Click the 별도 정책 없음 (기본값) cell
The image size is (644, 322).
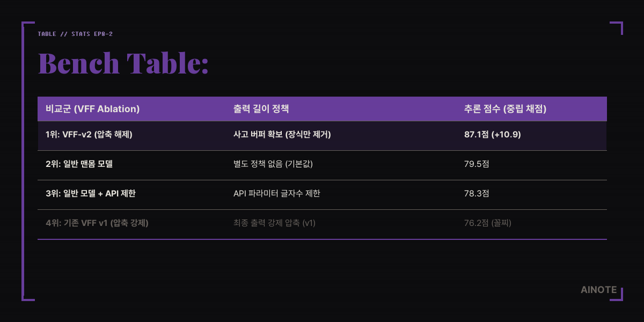273,164
